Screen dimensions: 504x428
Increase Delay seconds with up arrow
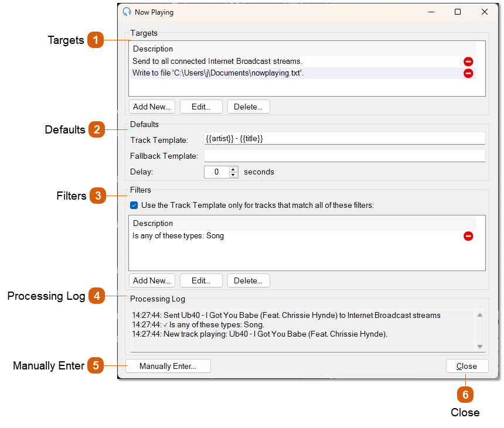(x=233, y=169)
